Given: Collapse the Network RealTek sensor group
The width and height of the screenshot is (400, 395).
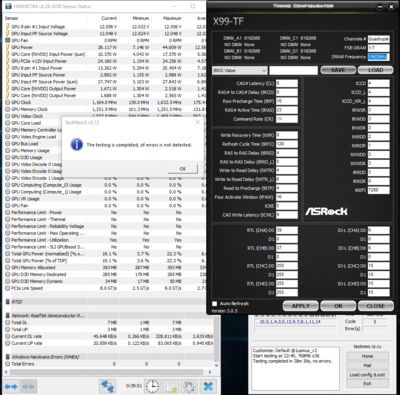Looking at the screenshot, I should coord(8,315).
